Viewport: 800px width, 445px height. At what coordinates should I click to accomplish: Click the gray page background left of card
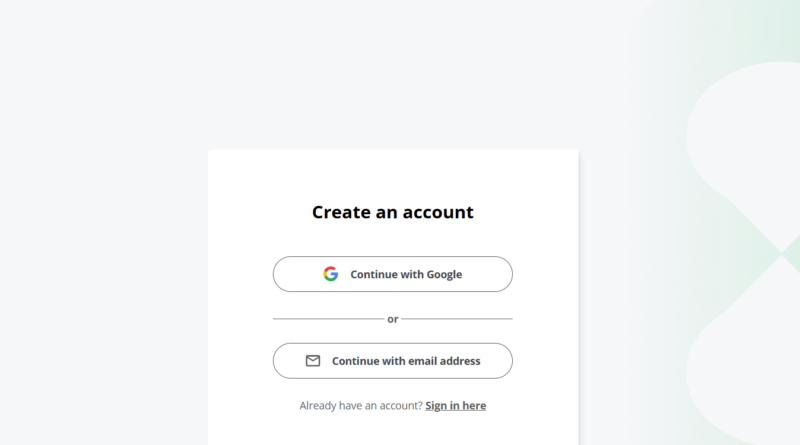click(x=100, y=250)
